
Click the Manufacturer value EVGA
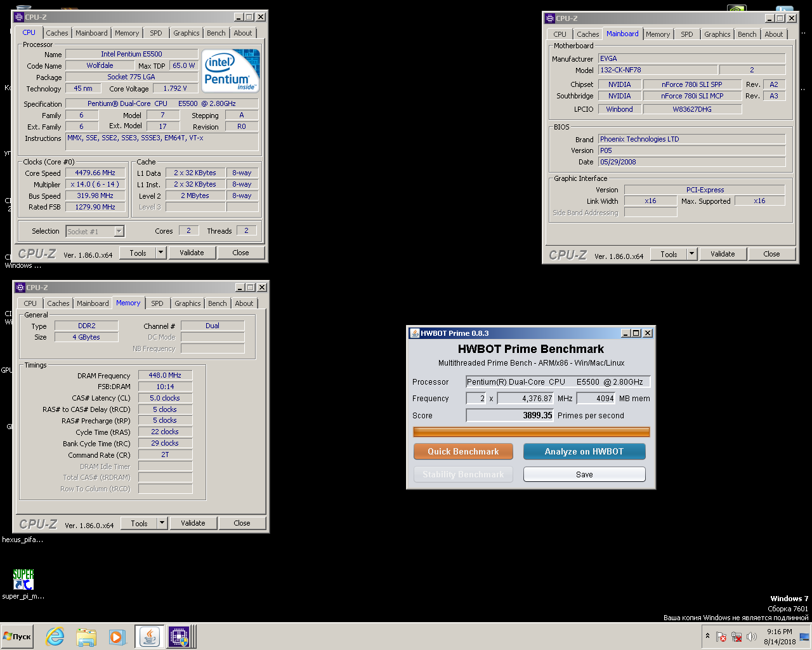click(692, 58)
